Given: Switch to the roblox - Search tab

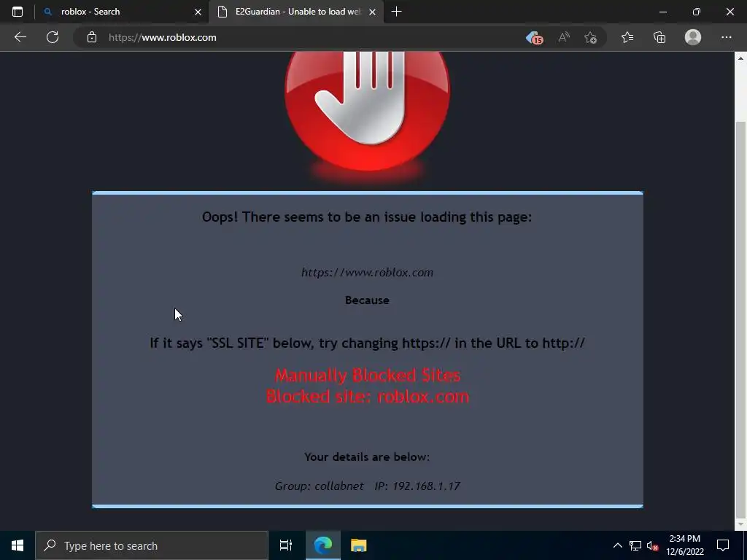Looking at the screenshot, I should pos(121,12).
